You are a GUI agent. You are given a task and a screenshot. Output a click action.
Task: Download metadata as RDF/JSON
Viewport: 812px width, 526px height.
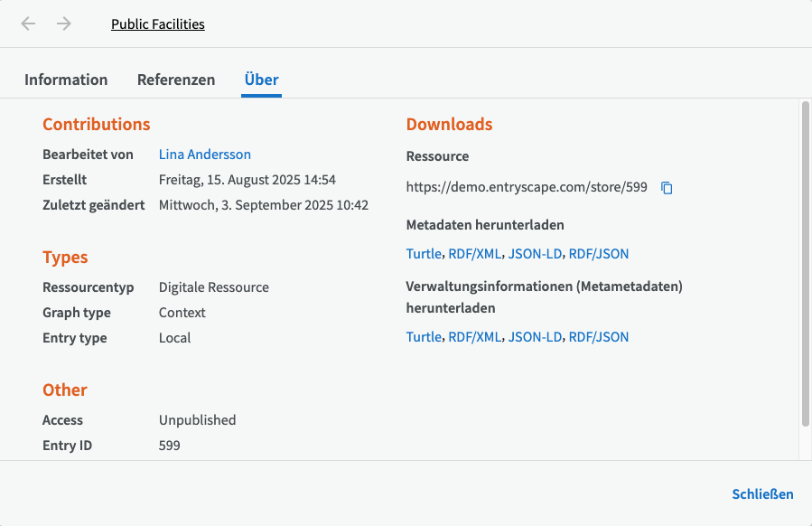click(x=599, y=254)
